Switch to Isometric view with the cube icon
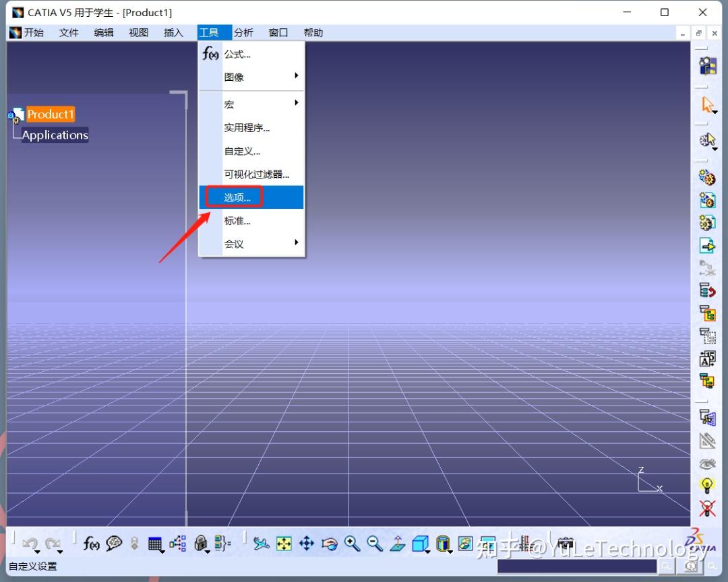The width and height of the screenshot is (728, 582). (x=421, y=544)
